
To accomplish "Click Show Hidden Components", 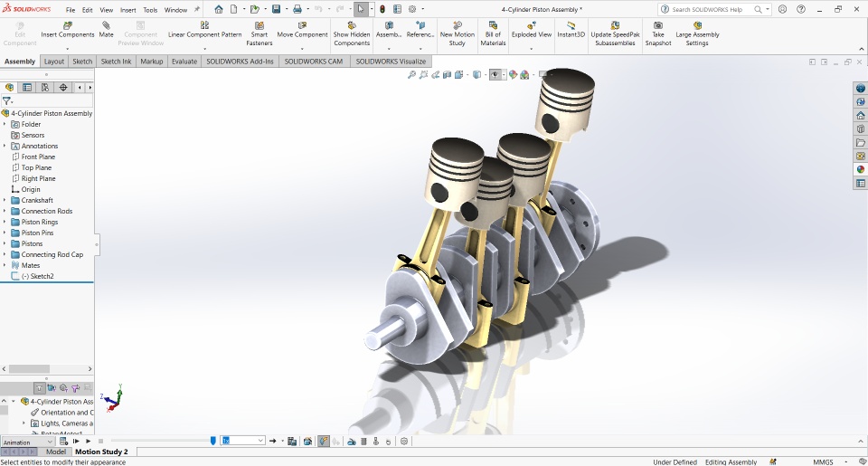I will 352,33.
